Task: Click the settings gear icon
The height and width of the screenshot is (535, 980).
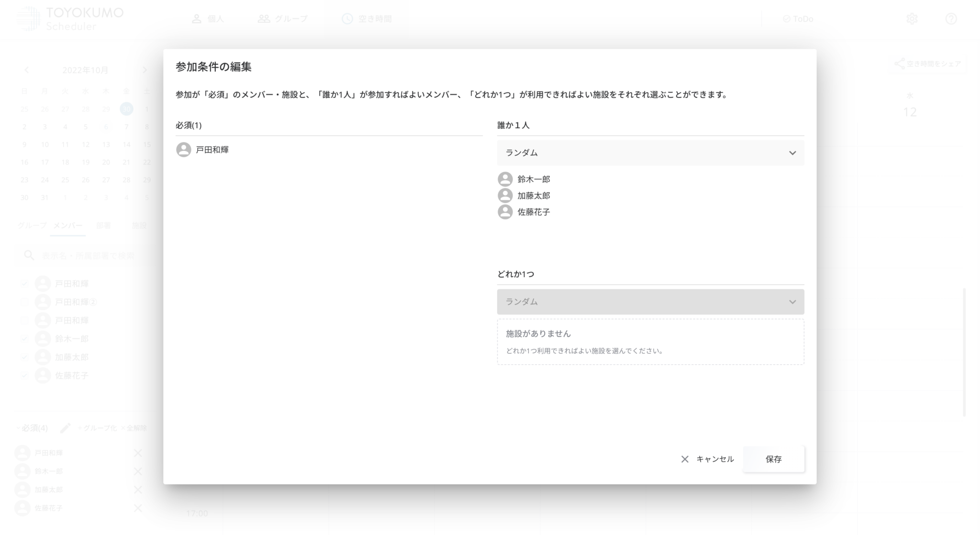Action: [912, 19]
